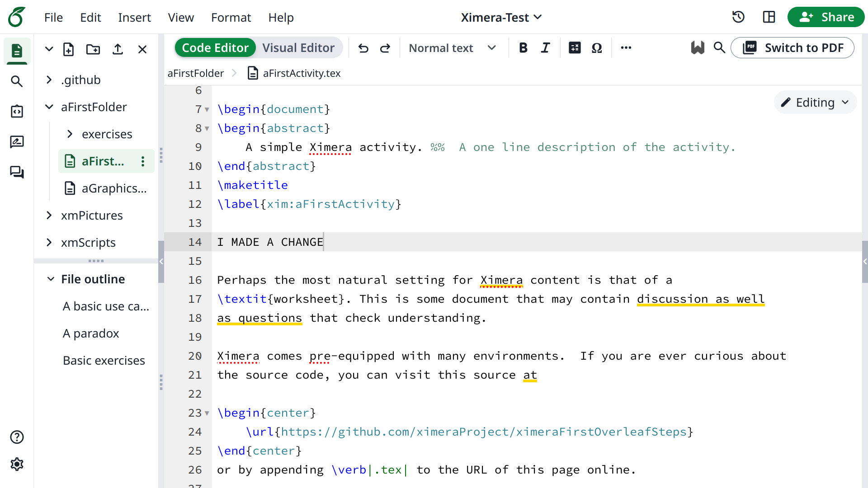Click Switch to PDF button

click(x=793, y=48)
